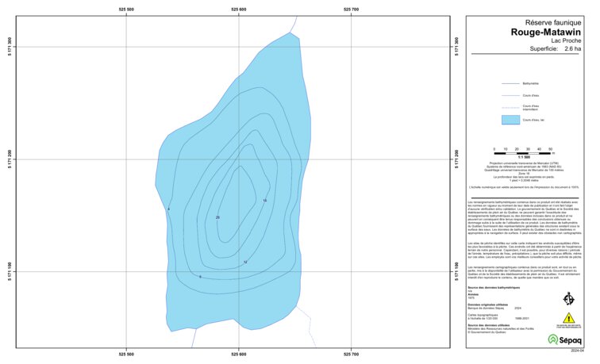Click the Bathymétrie legend line sample
Viewport: 600px width, 364px height.
510,83
